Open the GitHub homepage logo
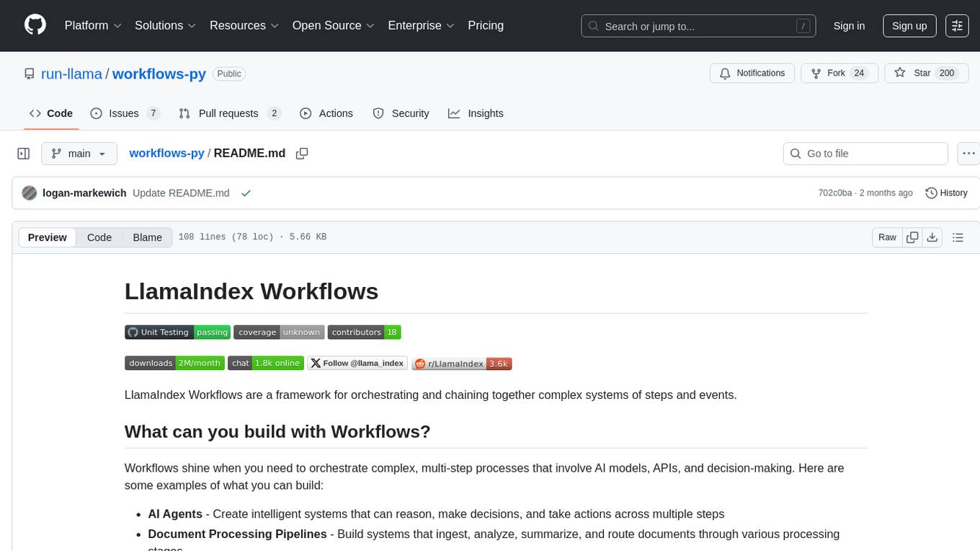Screen dimensions: 980x551 (x=35, y=25)
